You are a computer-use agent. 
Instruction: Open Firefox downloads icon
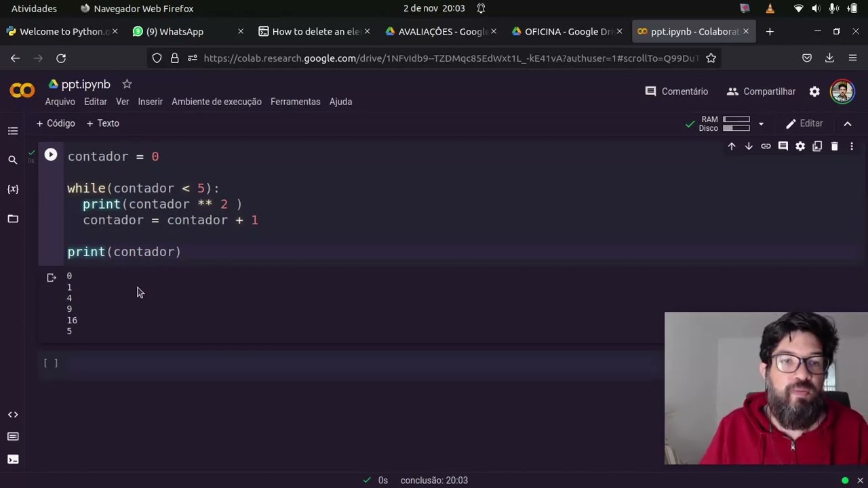pyautogui.click(x=829, y=58)
